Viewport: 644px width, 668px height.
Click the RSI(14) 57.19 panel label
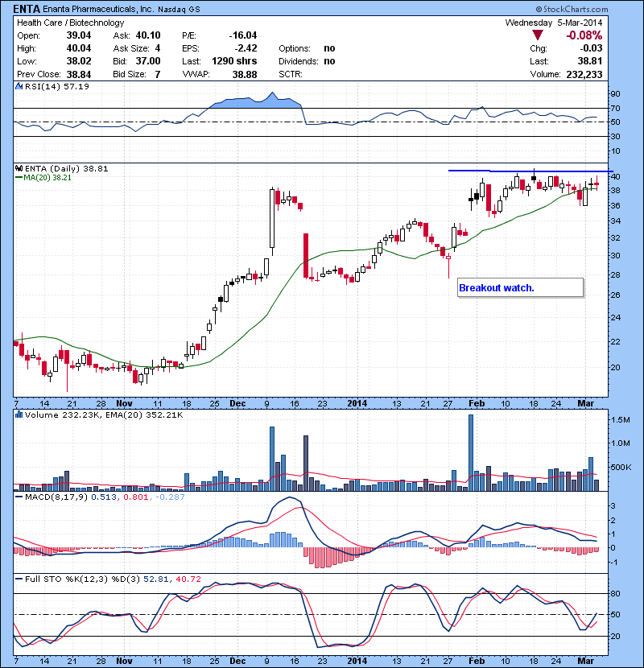(x=57, y=86)
